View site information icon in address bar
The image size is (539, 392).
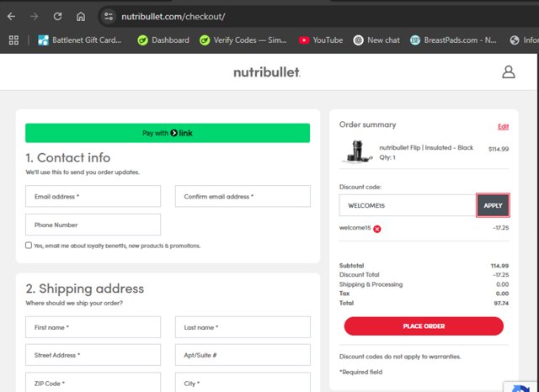(x=109, y=16)
